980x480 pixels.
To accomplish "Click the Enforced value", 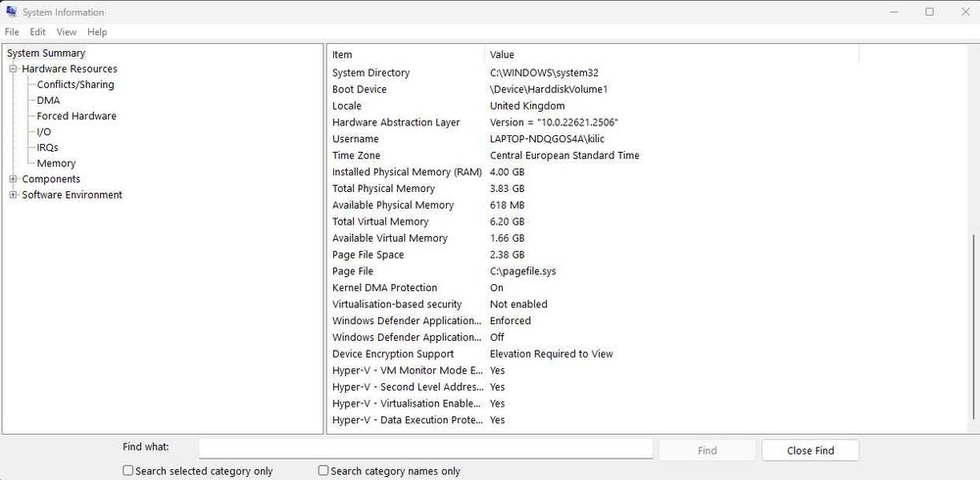I will click(510, 320).
